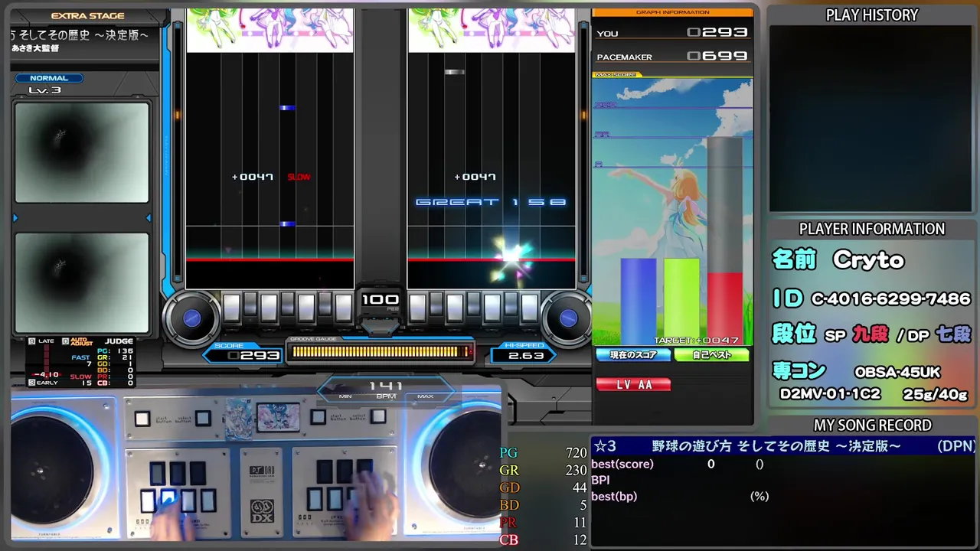Click the red SLOW timing indicator in the left lane

pos(299,177)
